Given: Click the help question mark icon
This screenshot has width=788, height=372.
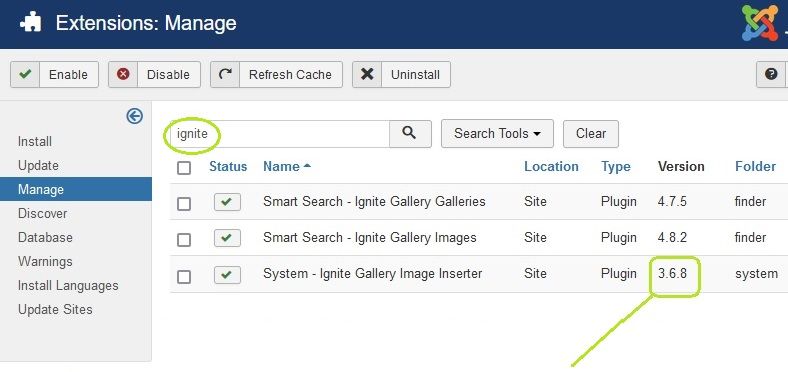Looking at the screenshot, I should coord(771,74).
